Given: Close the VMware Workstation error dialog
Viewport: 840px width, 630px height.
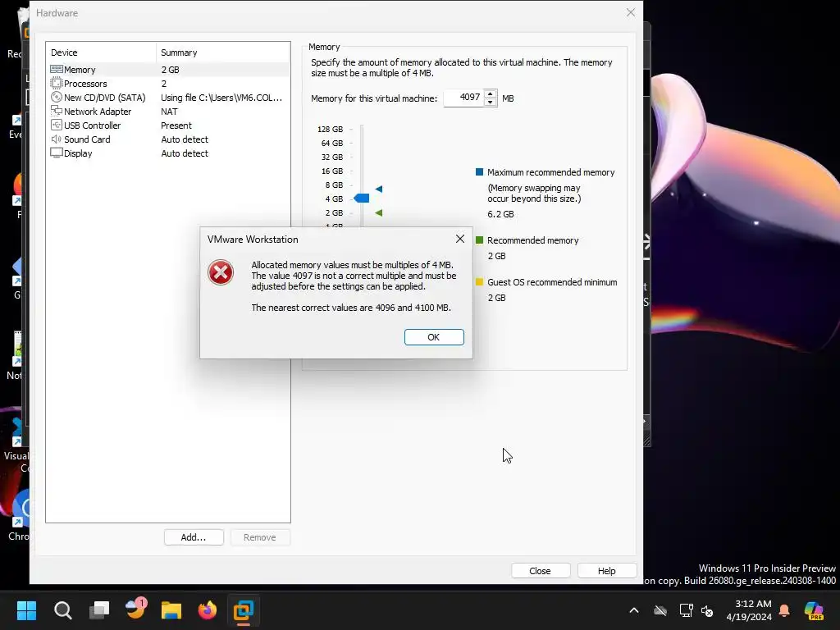Looking at the screenshot, I should pyautogui.click(x=459, y=239).
